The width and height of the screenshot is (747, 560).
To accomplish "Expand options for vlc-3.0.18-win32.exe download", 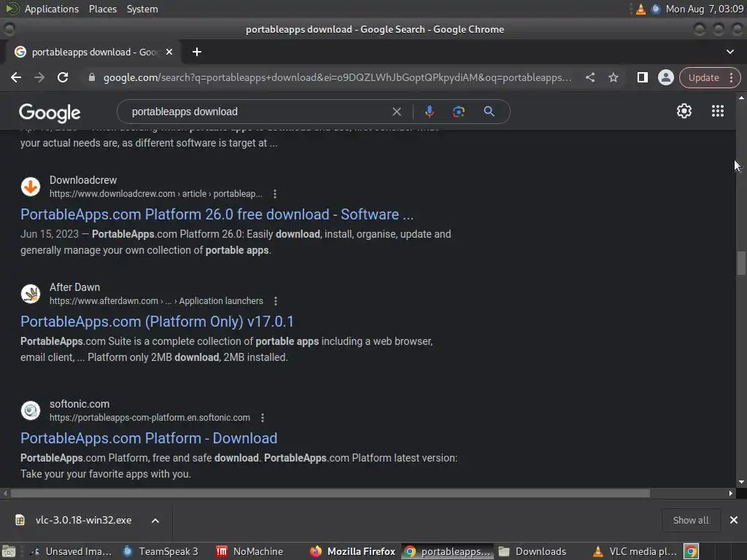I will click(x=155, y=521).
